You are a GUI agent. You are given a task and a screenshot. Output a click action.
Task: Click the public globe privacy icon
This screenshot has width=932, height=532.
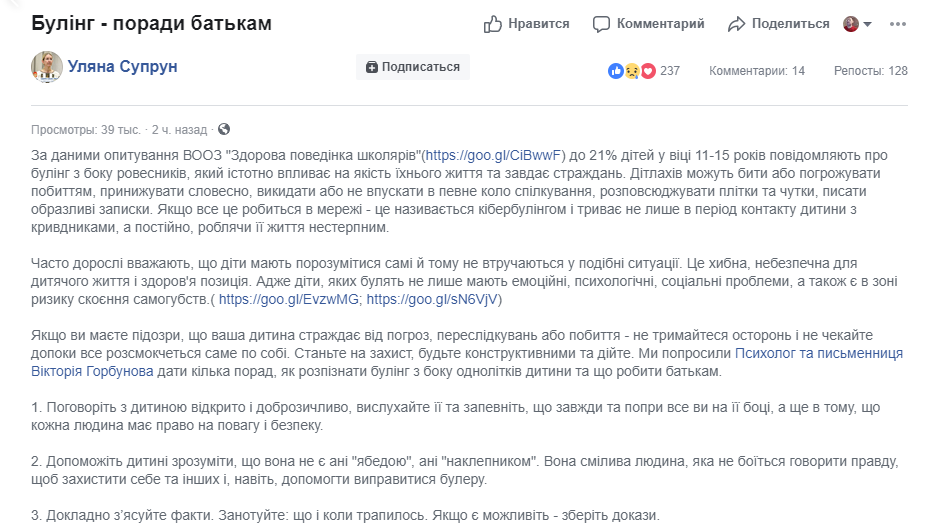(224, 129)
